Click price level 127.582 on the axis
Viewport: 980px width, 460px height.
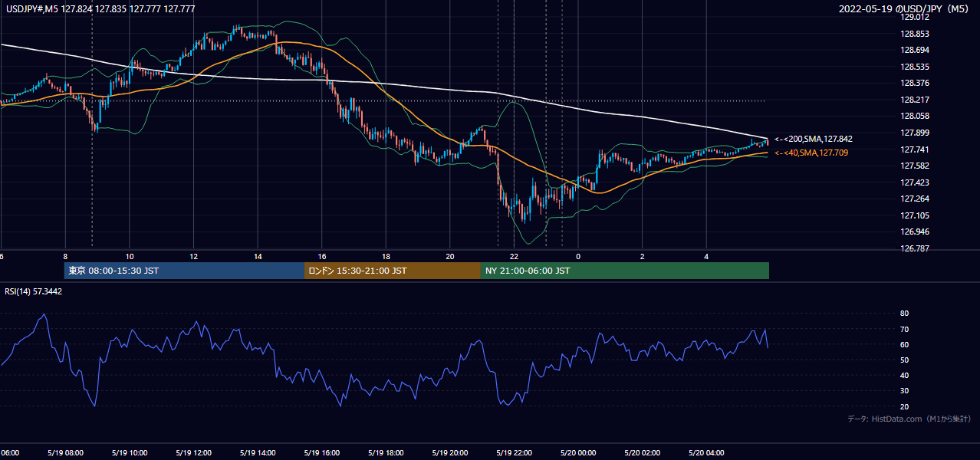point(916,166)
